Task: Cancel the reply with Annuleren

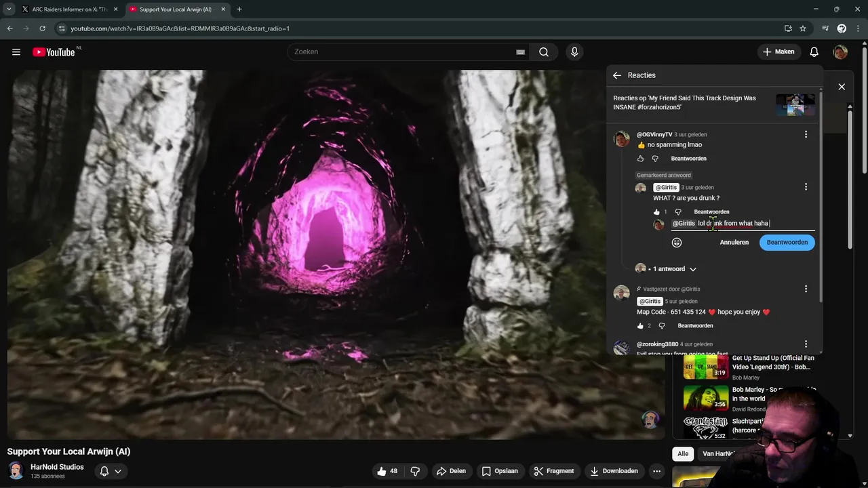Action: click(734, 243)
